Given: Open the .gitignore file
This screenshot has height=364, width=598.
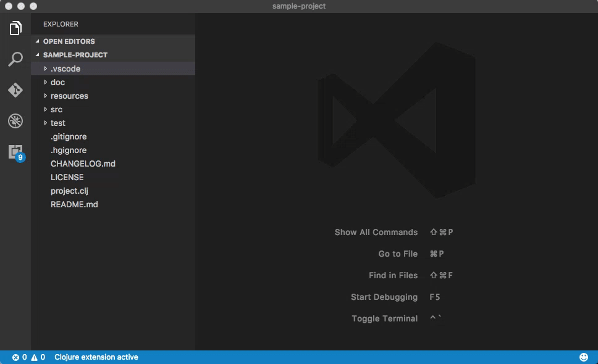Looking at the screenshot, I should click(69, 137).
